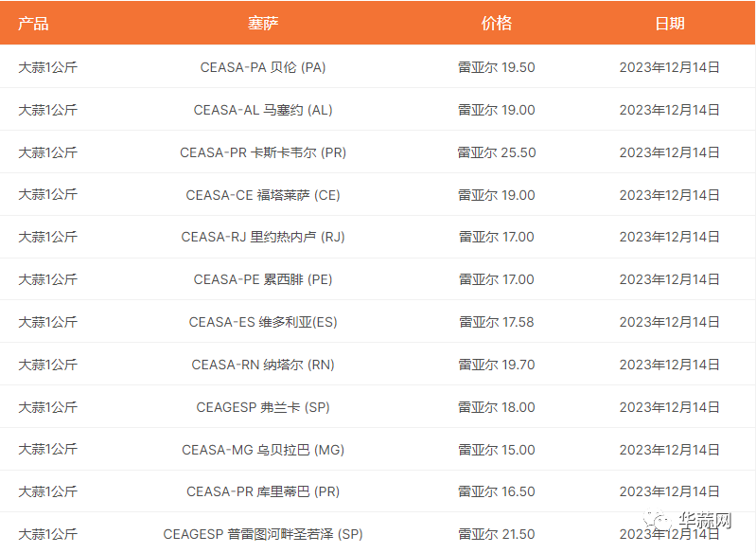This screenshot has width=756, height=553.
Task: Click the 雷亚尔 25.50 price cell
Action: [497, 152]
